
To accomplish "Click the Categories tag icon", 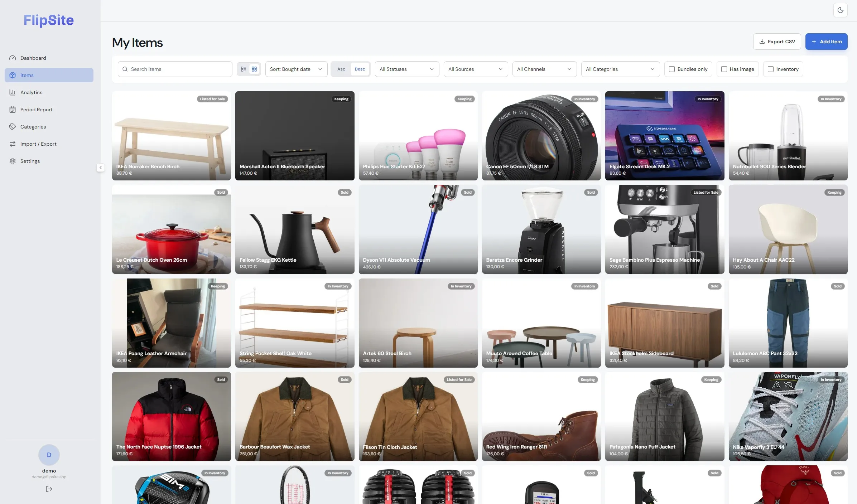I will point(13,127).
